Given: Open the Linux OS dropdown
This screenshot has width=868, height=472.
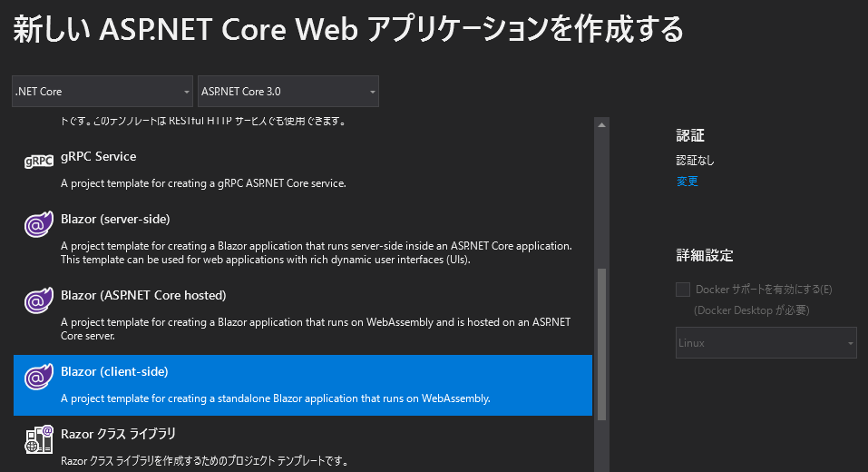Looking at the screenshot, I should (x=766, y=343).
